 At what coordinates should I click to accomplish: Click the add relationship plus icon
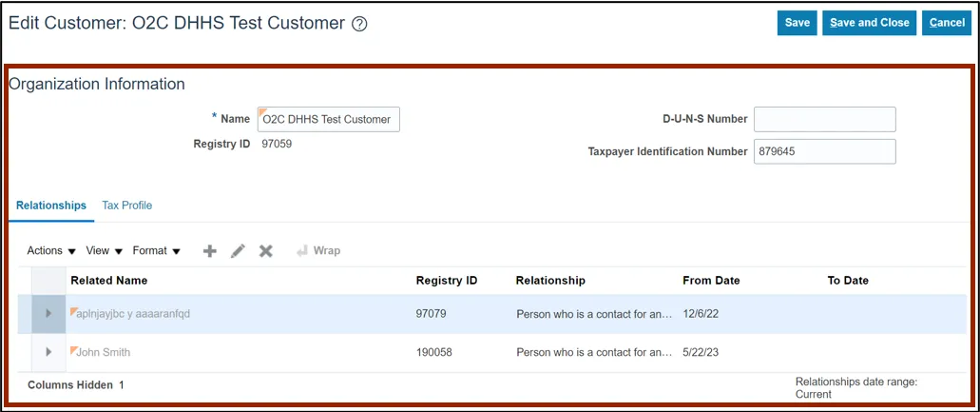click(210, 251)
